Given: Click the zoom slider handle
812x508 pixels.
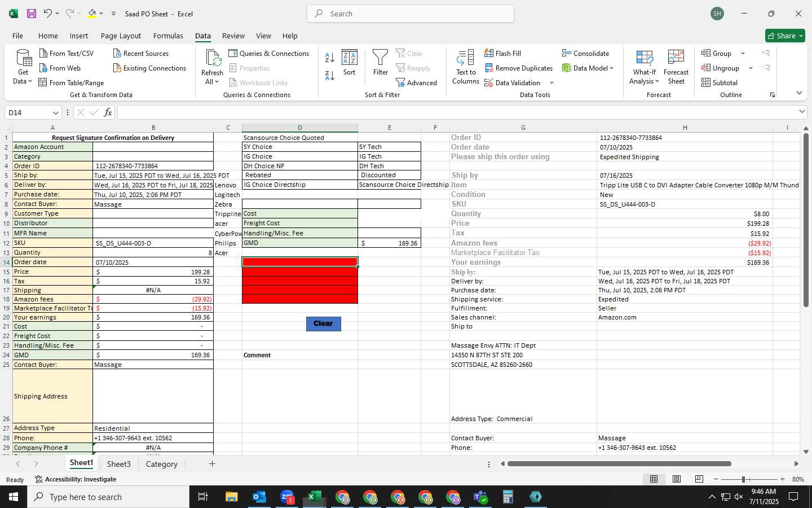Looking at the screenshot, I should (743, 479).
